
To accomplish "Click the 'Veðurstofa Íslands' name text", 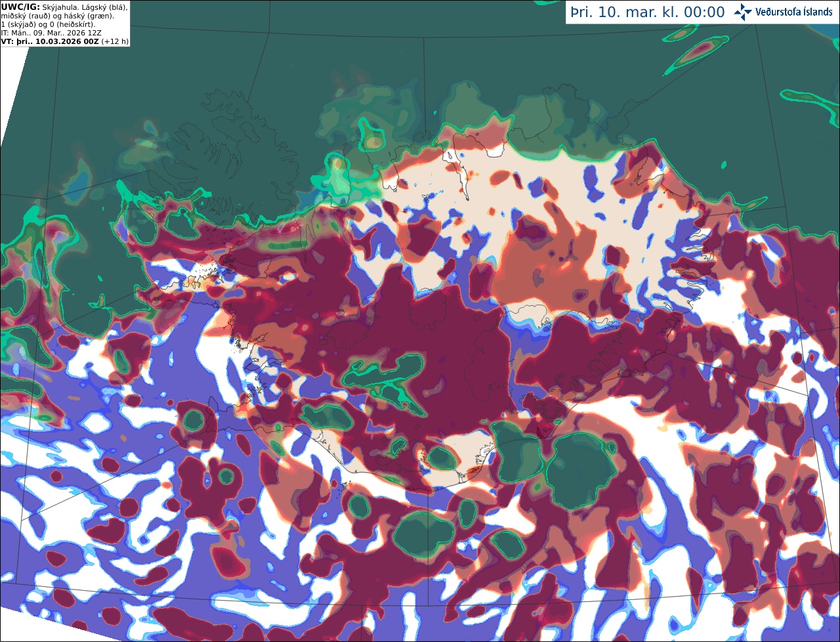I will pyautogui.click(x=794, y=12).
